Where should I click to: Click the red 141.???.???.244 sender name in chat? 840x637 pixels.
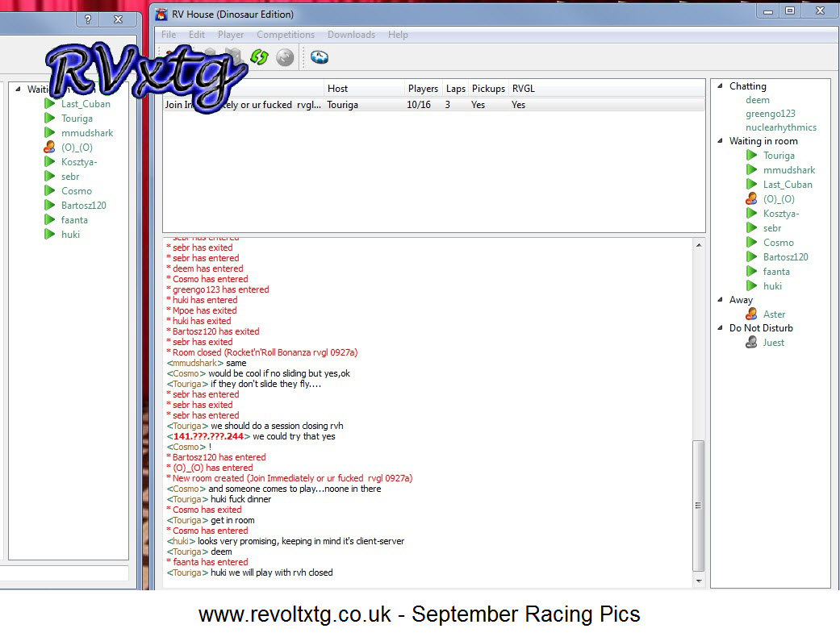(x=208, y=436)
